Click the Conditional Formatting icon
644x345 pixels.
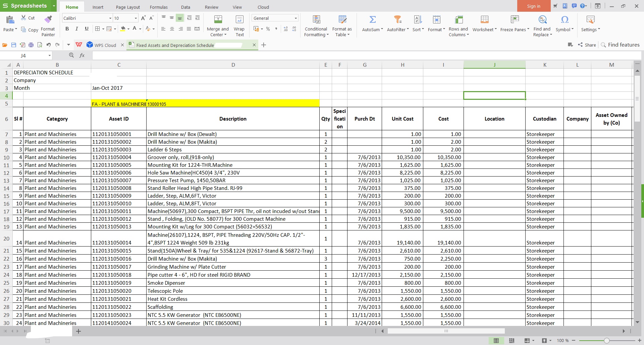click(x=316, y=20)
